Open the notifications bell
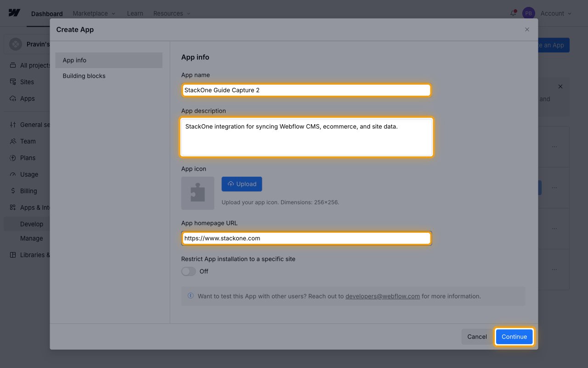 [x=513, y=13]
